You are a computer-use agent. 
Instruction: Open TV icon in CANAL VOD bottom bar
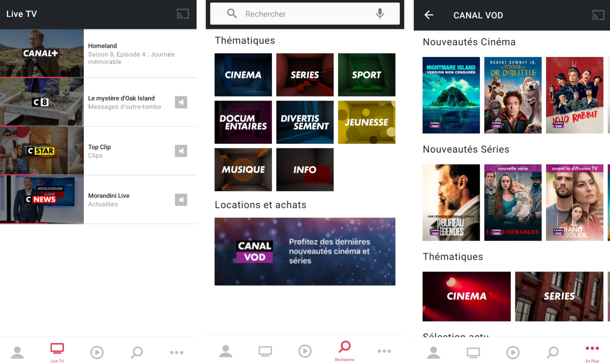tap(473, 352)
